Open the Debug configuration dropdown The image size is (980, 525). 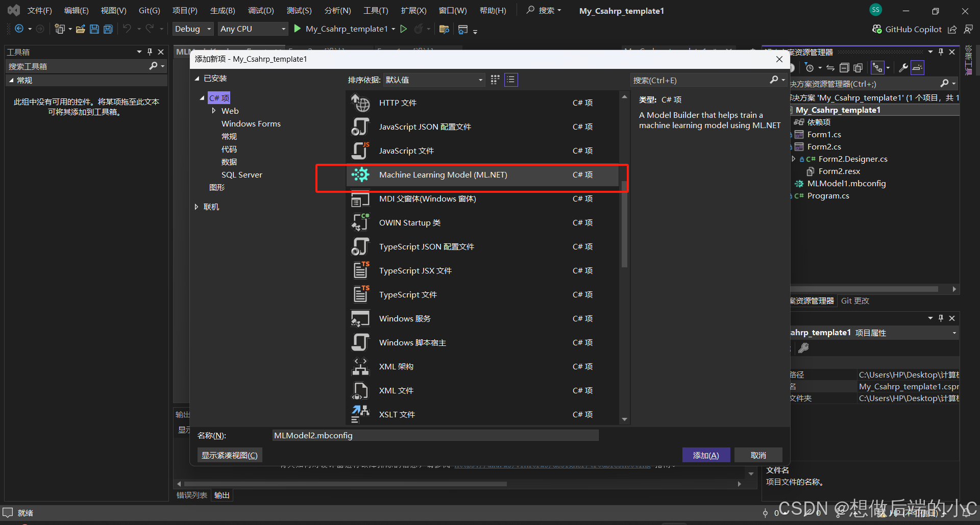click(x=192, y=29)
